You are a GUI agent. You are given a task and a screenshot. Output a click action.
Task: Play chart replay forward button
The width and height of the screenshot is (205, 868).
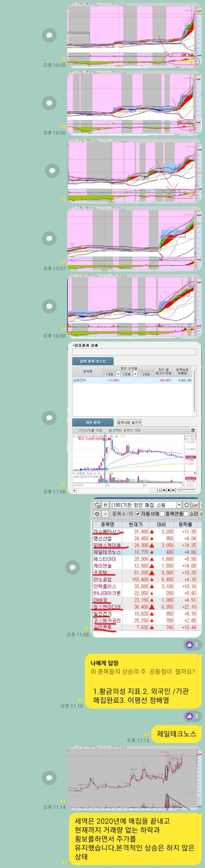pos(160,490)
